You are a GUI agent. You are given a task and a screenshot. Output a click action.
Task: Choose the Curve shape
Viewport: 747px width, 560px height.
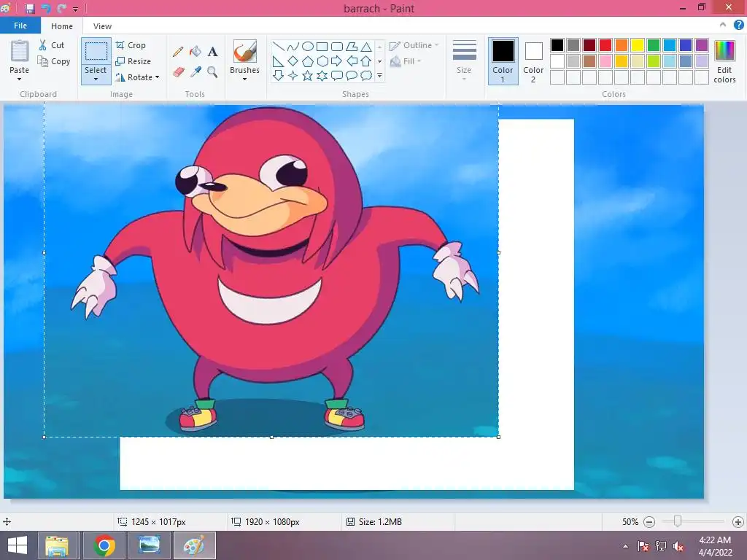pyautogui.click(x=293, y=47)
